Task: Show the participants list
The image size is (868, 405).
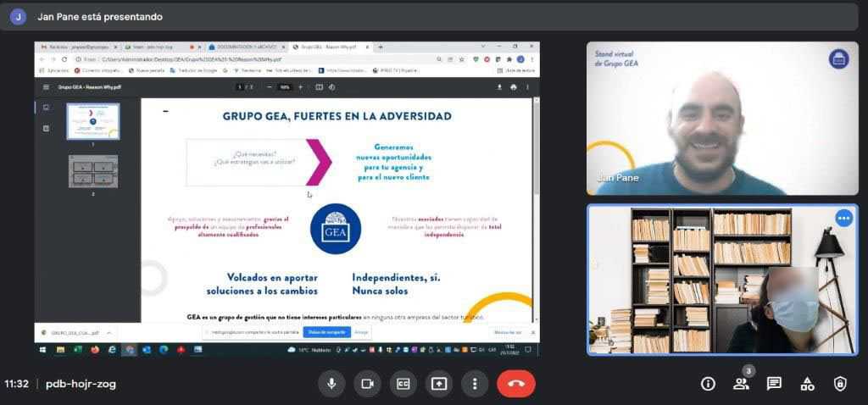Action: tap(741, 384)
